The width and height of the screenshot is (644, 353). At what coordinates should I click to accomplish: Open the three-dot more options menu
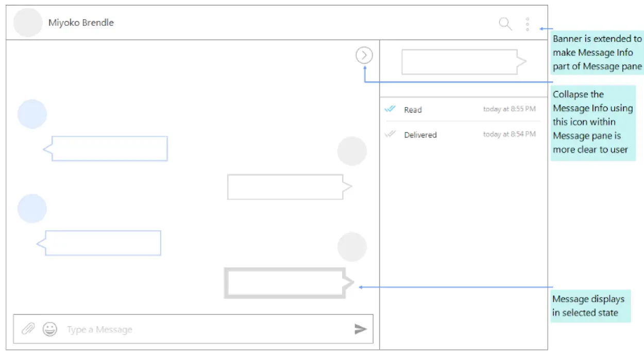pyautogui.click(x=527, y=24)
